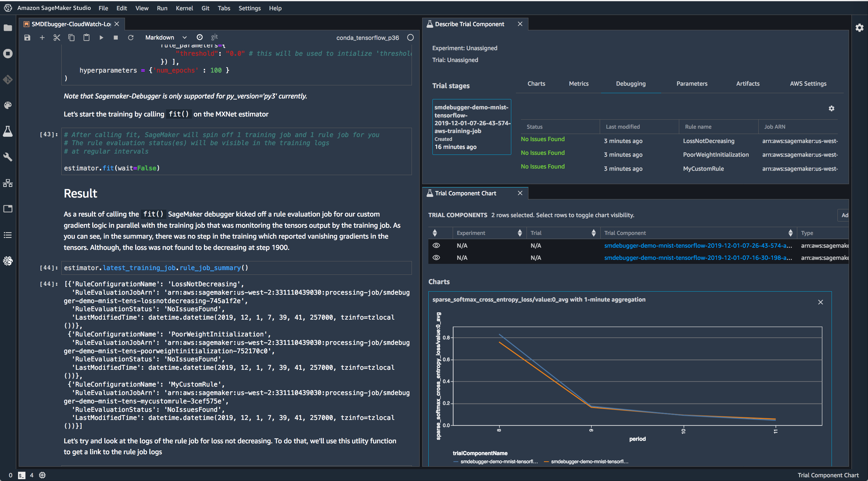The height and width of the screenshot is (481, 868).
Task: Click the blue legend swatch under trialComponentName
Action: (x=456, y=461)
